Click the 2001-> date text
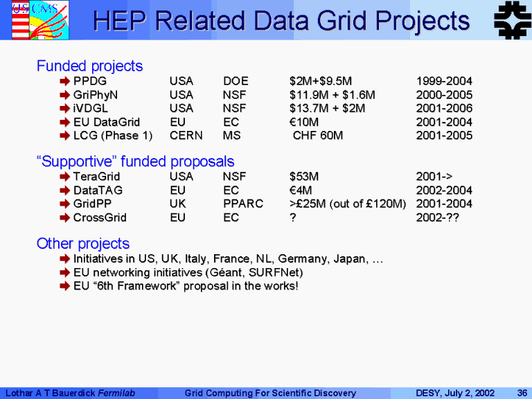532x399 pixels. pos(434,177)
